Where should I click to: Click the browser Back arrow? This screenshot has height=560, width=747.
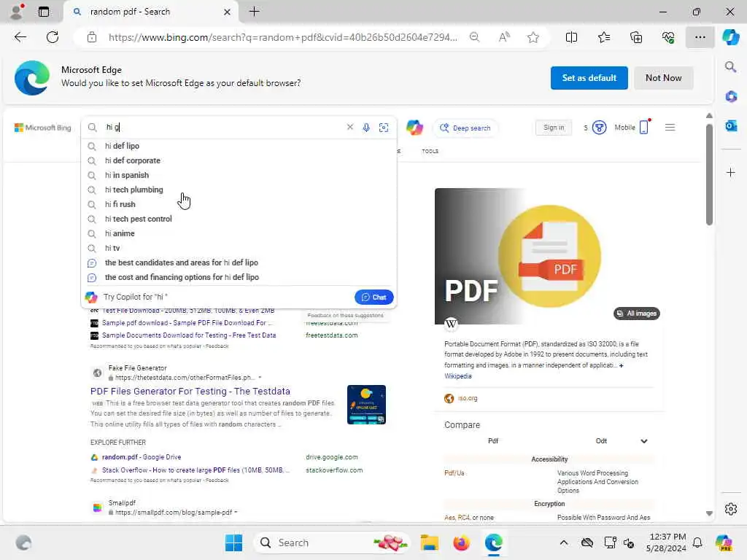click(20, 37)
